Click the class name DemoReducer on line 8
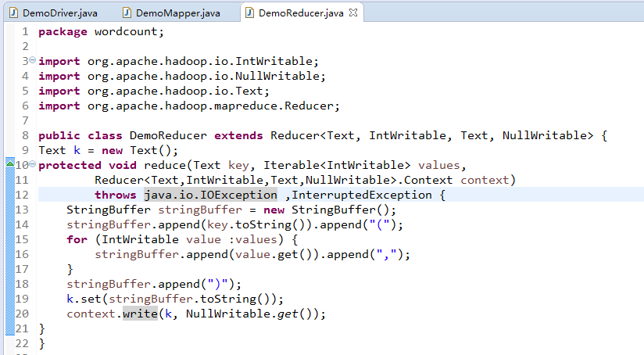The width and height of the screenshot is (644, 355). [168, 135]
